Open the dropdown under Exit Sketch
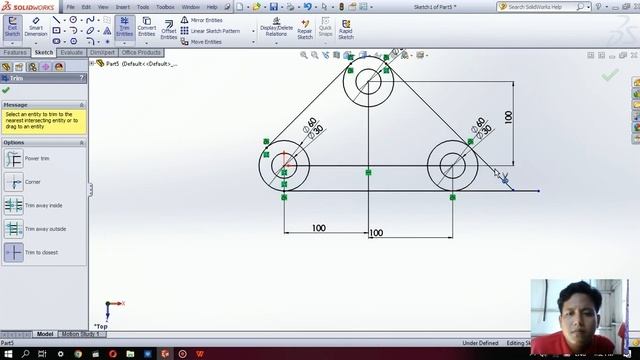 click(x=12, y=43)
